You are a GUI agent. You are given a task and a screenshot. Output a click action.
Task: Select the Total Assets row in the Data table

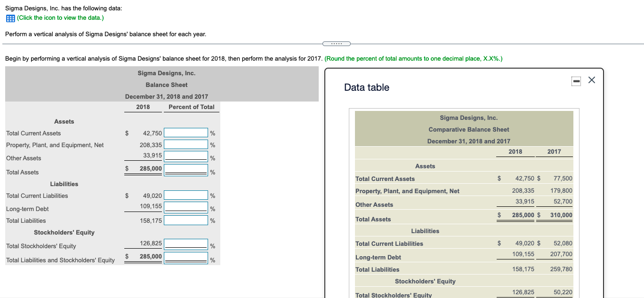pyautogui.click(x=372, y=219)
